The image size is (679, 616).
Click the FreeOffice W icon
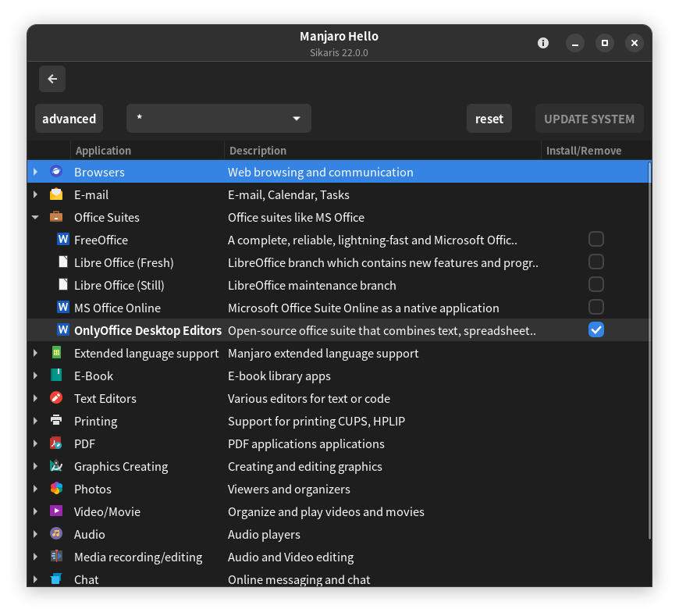(x=63, y=239)
